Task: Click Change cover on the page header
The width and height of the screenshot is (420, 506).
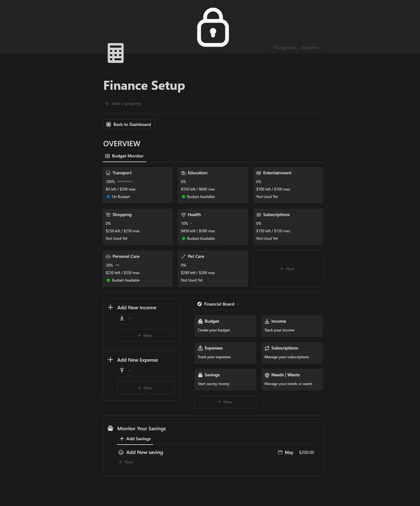Action: click(285, 48)
